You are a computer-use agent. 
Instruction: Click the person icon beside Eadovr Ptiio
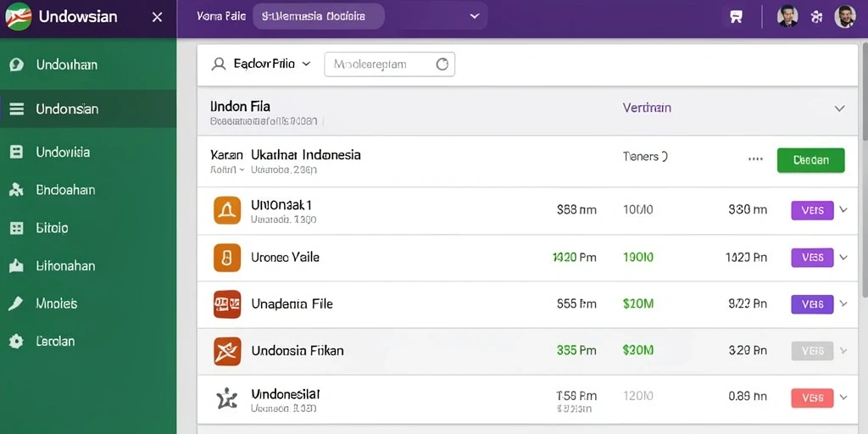(x=219, y=64)
